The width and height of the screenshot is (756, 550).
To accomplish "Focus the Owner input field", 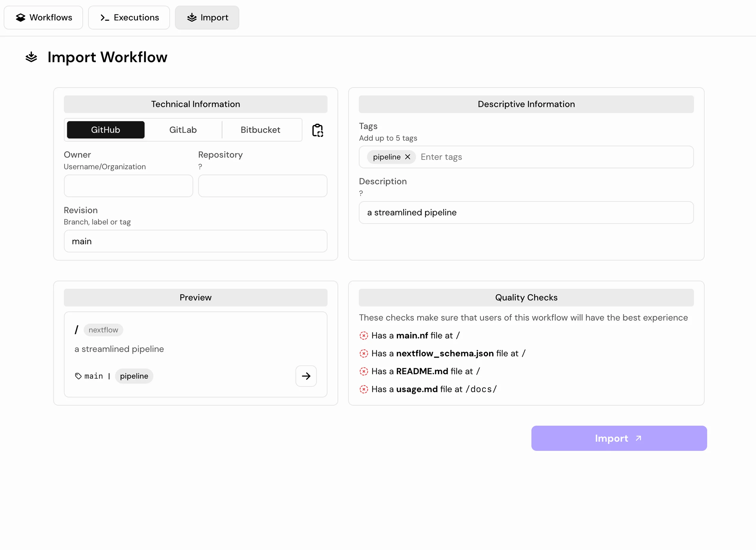I will coord(128,186).
